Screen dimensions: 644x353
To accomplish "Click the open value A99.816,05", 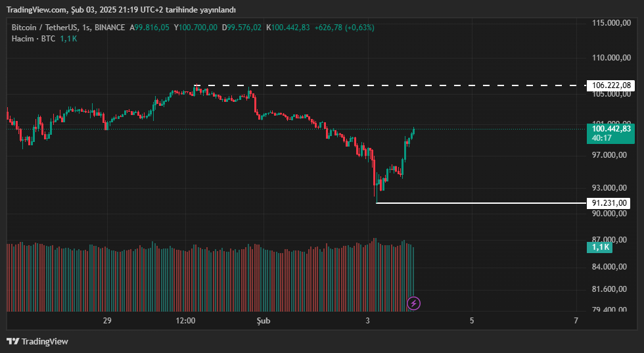I will coord(150,28).
